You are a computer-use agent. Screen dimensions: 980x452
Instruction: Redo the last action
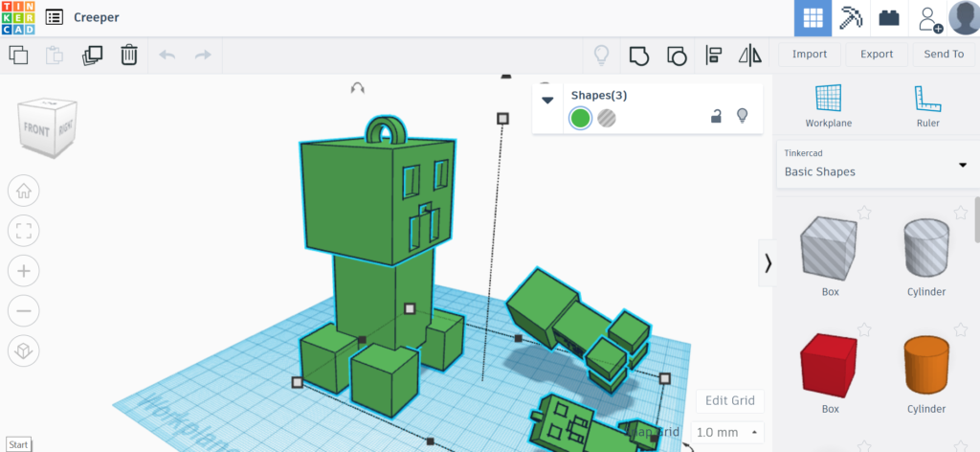coord(203,55)
